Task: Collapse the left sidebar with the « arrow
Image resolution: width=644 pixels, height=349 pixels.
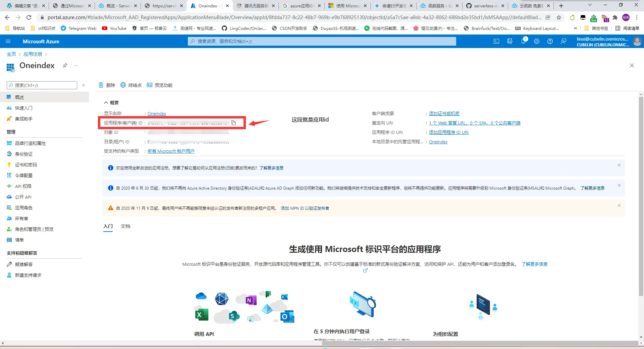Action: 84,85
